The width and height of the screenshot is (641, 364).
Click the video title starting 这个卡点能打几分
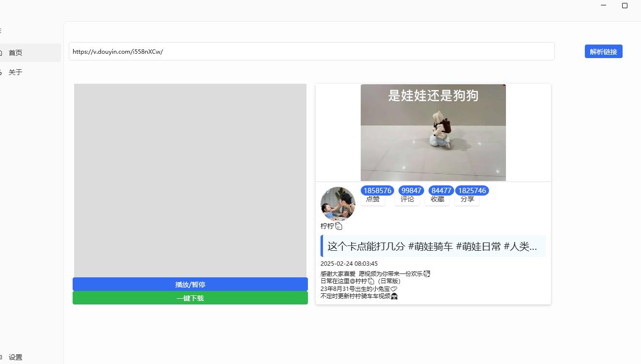[x=432, y=246]
